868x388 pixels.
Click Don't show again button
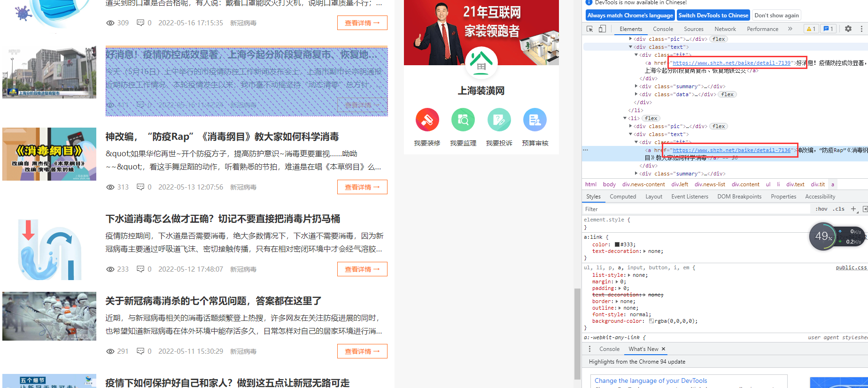[x=776, y=15]
